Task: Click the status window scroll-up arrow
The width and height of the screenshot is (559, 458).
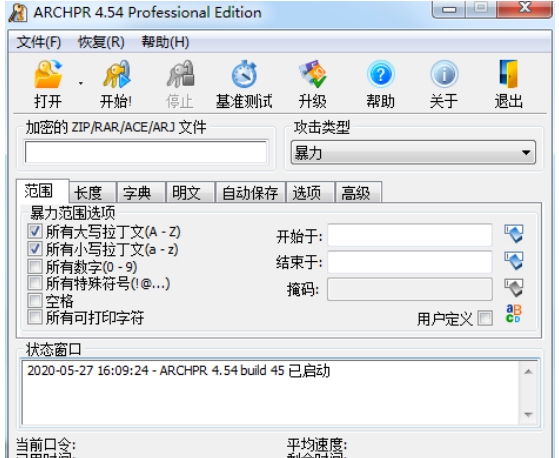Action: 528,372
